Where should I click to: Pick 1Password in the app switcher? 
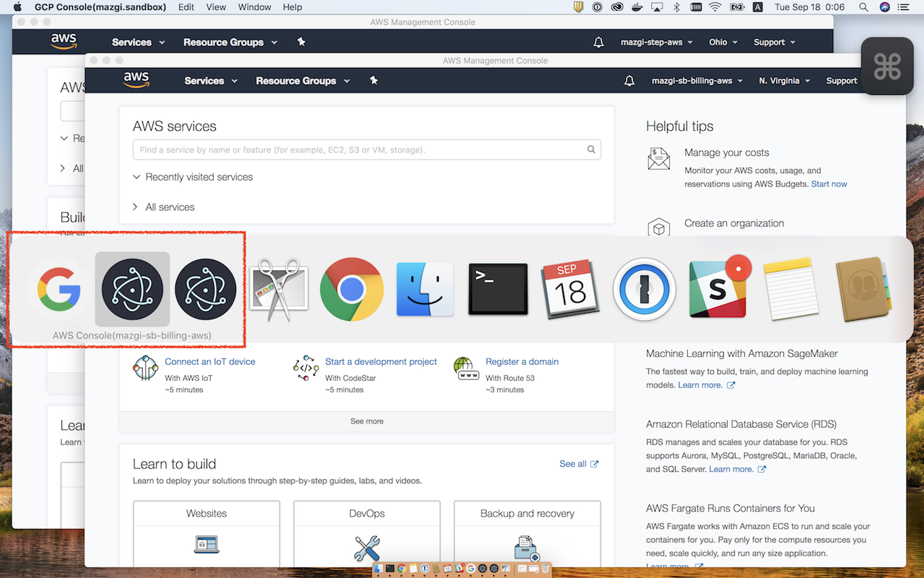click(644, 290)
